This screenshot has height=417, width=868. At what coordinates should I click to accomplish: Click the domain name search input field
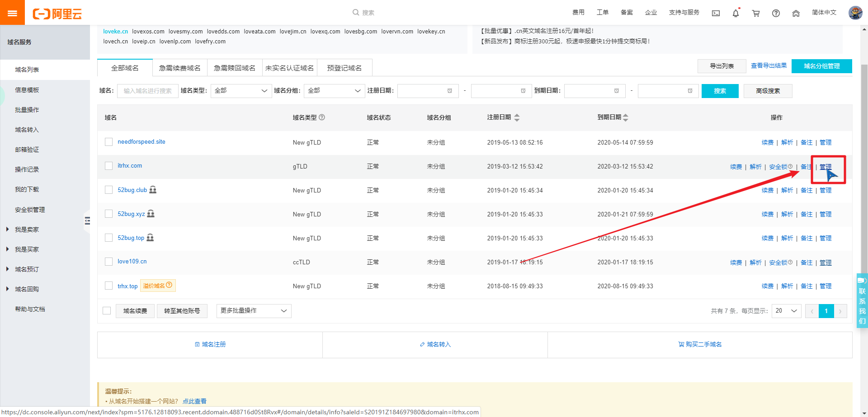click(148, 91)
